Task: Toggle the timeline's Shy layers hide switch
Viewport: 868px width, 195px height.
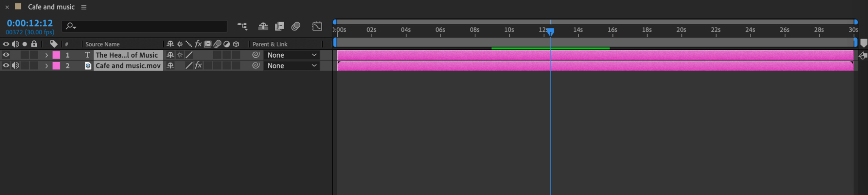Action: 263,26
